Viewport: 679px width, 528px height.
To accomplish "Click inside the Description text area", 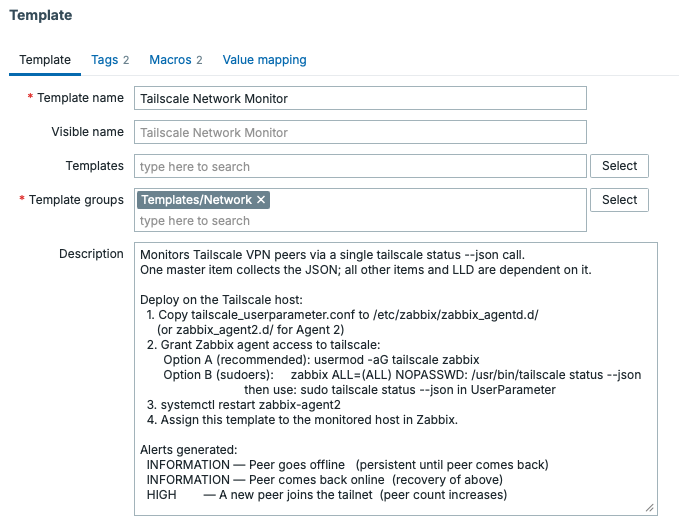I will click(x=395, y=378).
